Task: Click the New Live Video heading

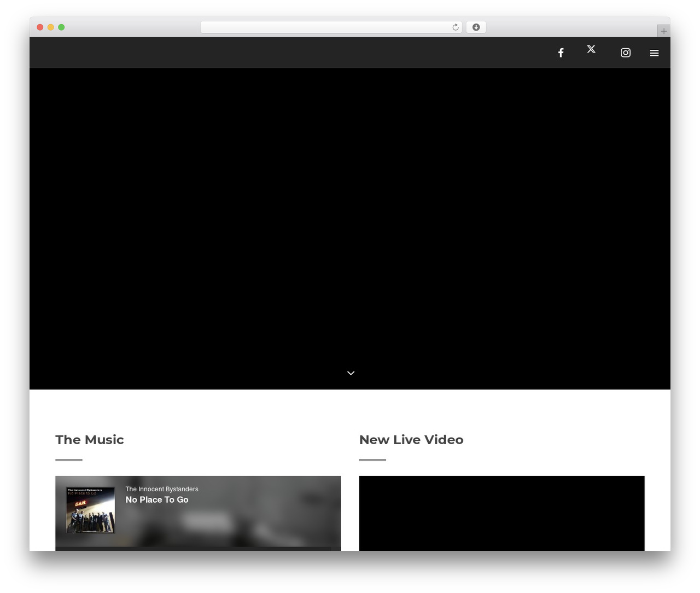Action: 411,440
